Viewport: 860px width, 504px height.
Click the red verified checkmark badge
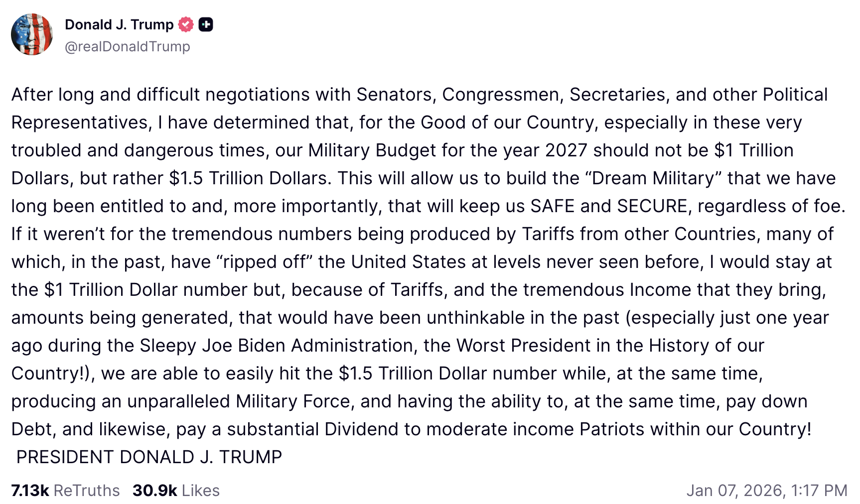pos(186,24)
